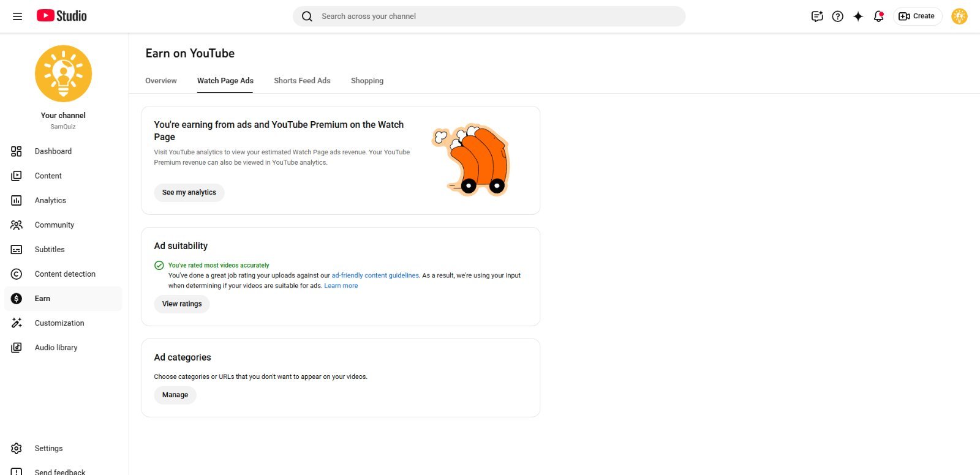Click the Settings gear icon

coord(17,448)
